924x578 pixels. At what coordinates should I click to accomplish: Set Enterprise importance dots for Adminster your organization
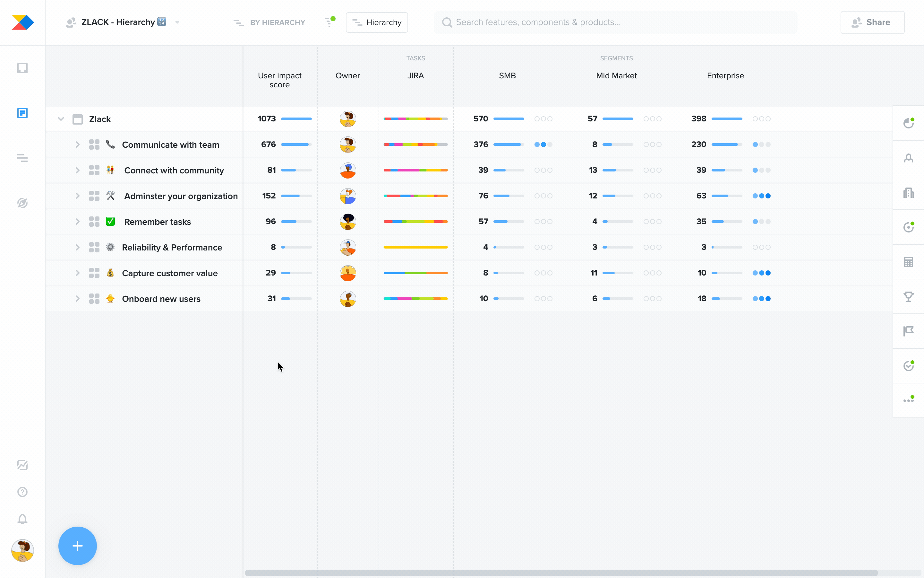coord(761,196)
